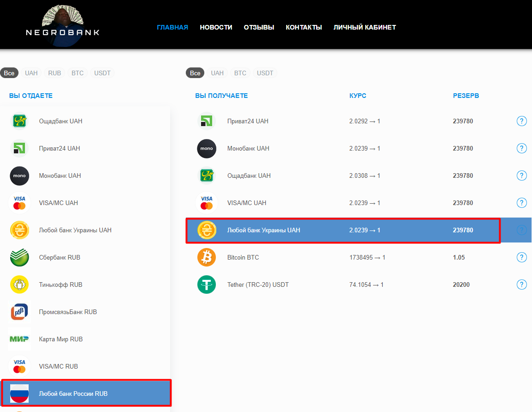Click the green Tether icon
Screen dimensions: 532x412
tap(207, 285)
